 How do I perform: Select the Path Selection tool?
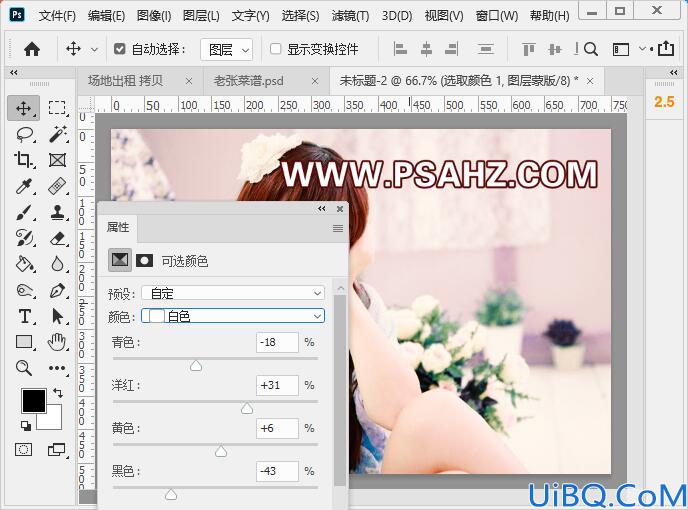57,316
